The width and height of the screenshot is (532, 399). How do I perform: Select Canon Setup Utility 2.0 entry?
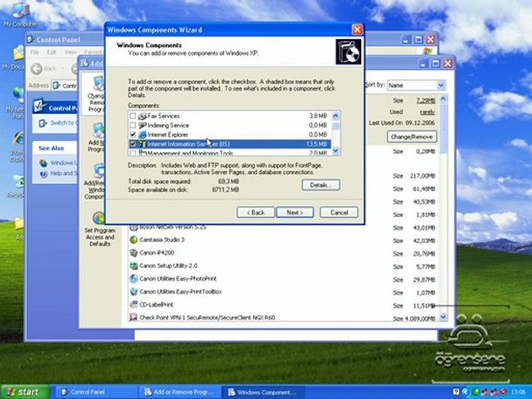coord(168,265)
